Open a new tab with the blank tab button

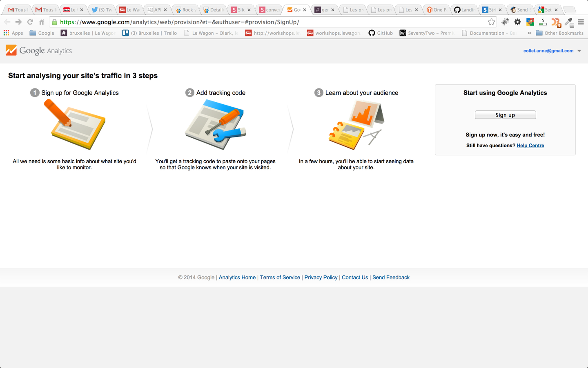coord(569,10)
